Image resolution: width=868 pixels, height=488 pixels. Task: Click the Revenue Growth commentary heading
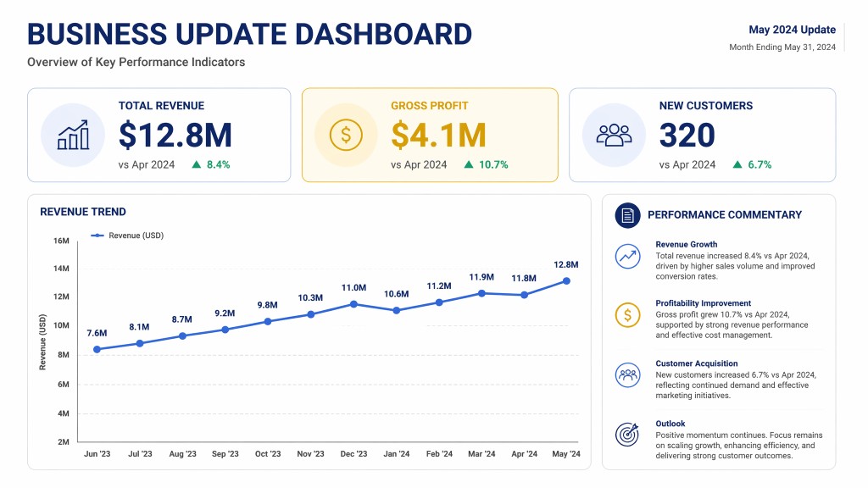tap(687, 244)
